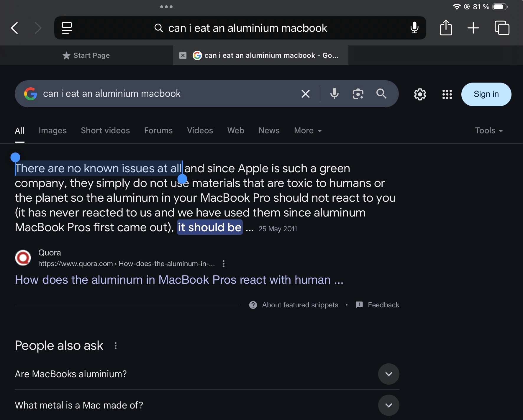The width and height of the screenshot is (523, 420).
Task: Select the Google results browser tab
Action: click(261, 55)
